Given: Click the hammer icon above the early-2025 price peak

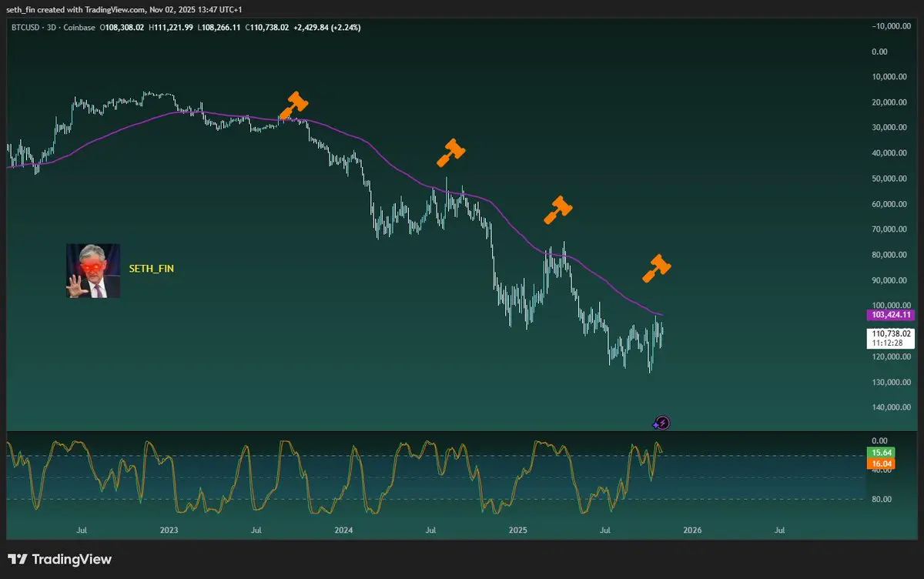Looking at the screenshot, I should (558, 209).
